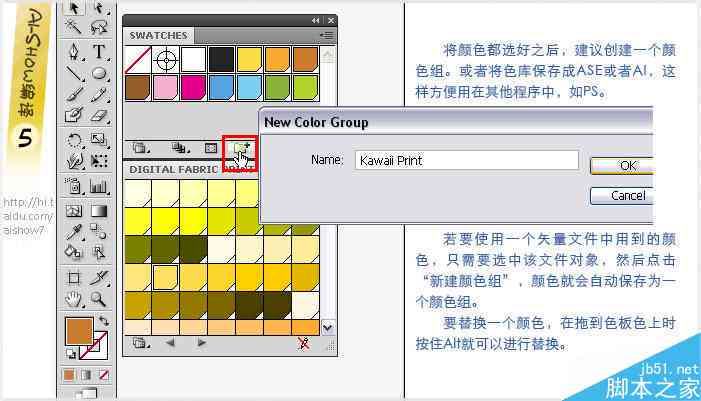This screenshot has width=701, height=401.
Task: Set paint mode to Gradient
Action: pos(86,375)
